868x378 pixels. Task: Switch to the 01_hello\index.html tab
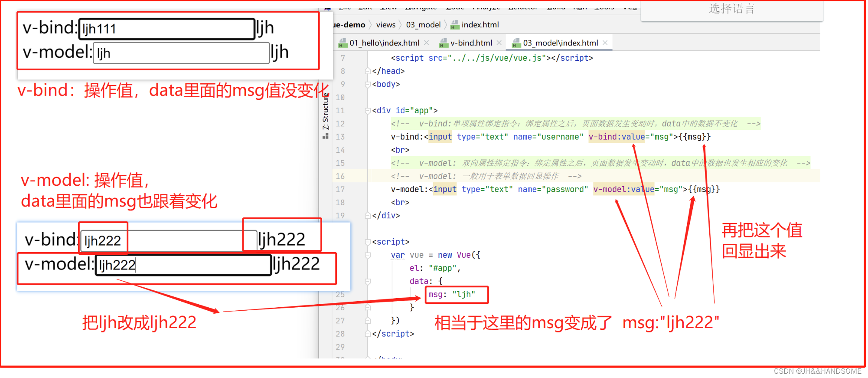point(384,43)
